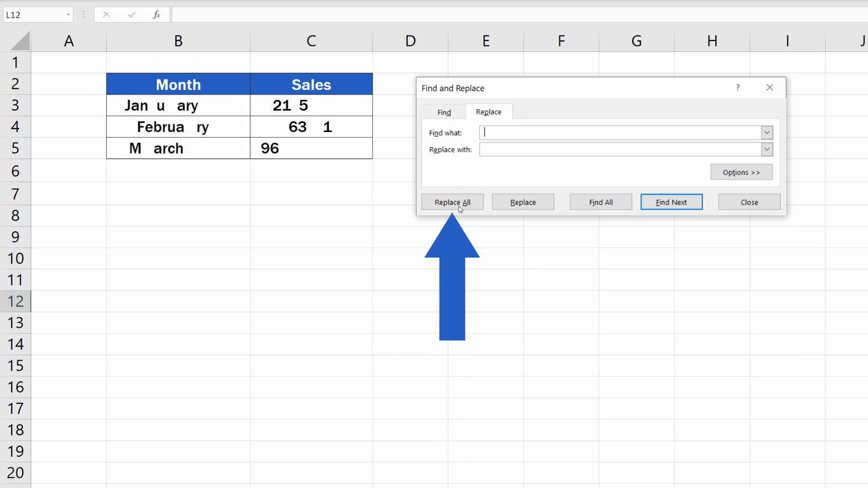The width and height of the screenshot is (868, 488).
Task: Click the Replace All button
Action: pos(452,202)
